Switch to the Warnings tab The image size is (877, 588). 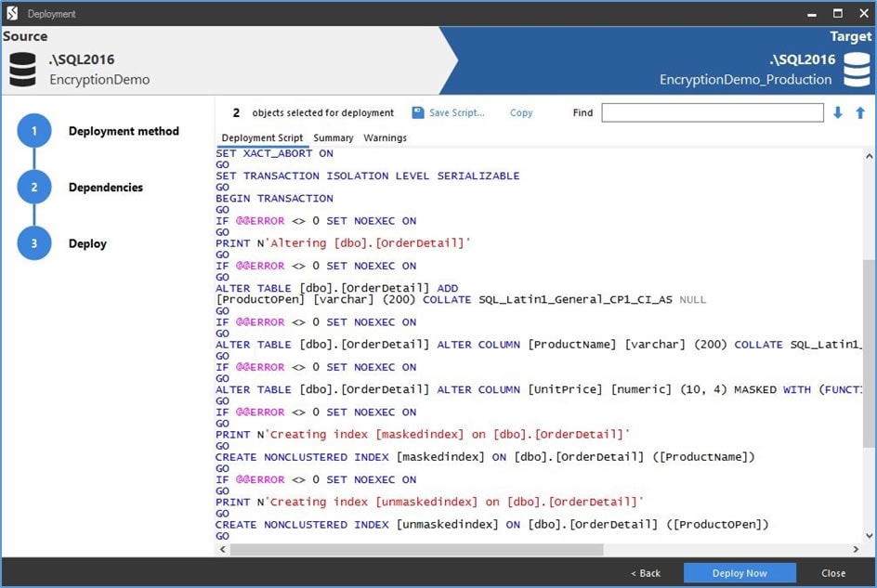(385, 137)
